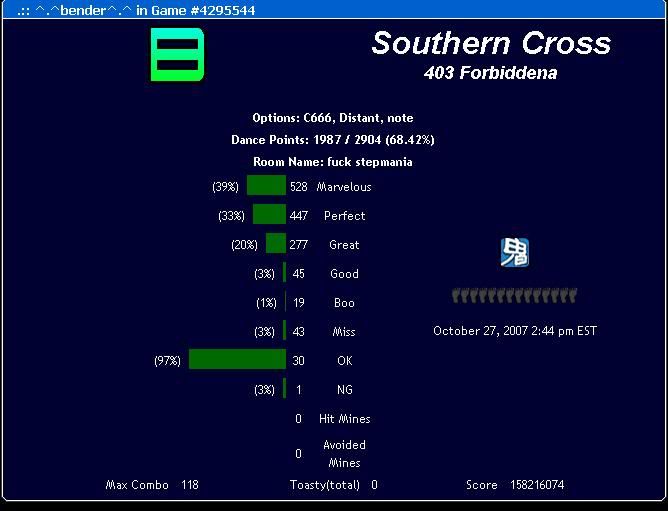
Task: Click the 403 Forbiddena artist subtitle
Action: pos(490,73)
